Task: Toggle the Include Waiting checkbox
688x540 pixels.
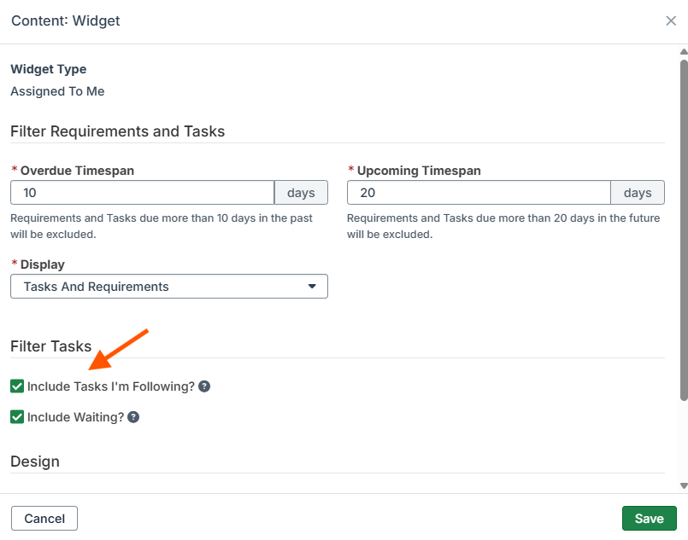Action: tap(17, 417)
